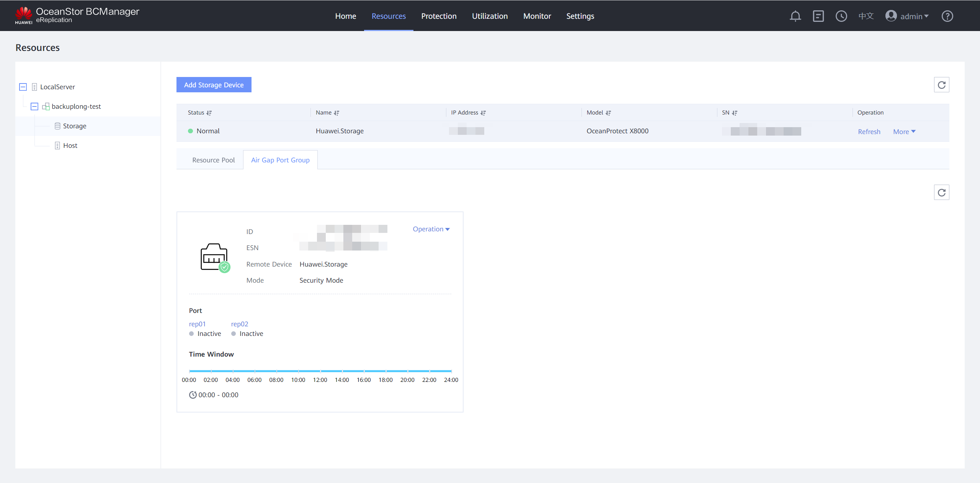
Task: Sort by Status column icon
Action: coord(209,113)
